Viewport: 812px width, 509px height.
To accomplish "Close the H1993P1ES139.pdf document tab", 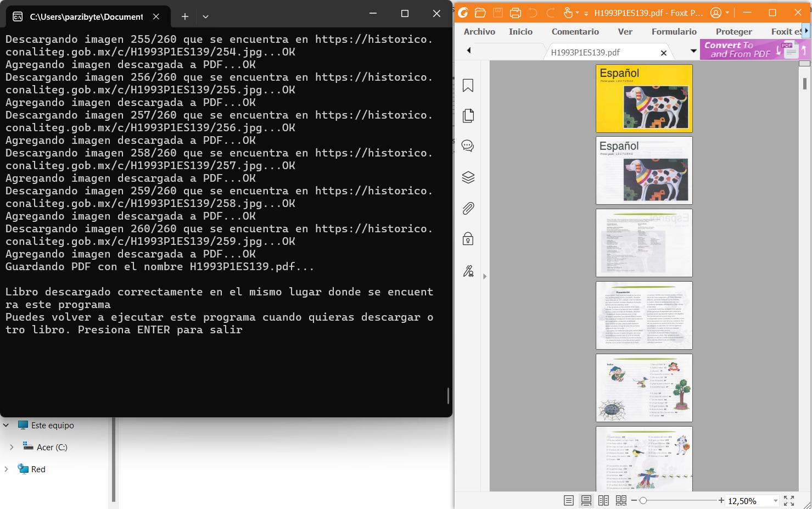I will click(x=663, y=53).
